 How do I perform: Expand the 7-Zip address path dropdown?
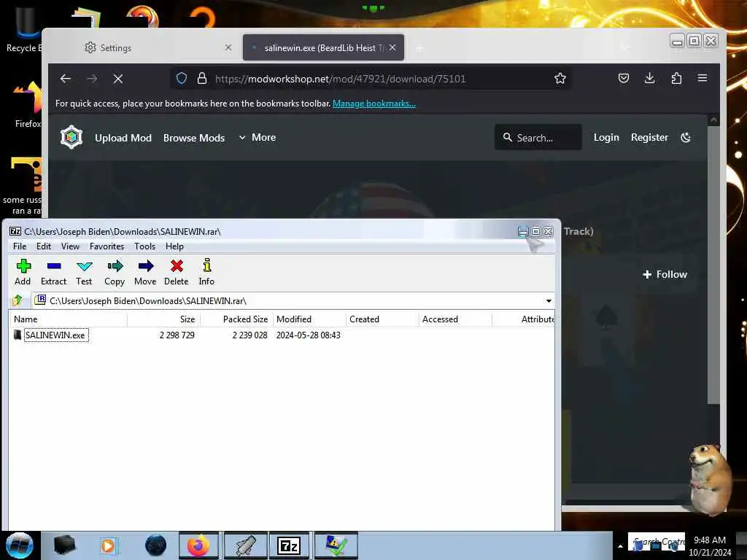click(x=549, y=301)
